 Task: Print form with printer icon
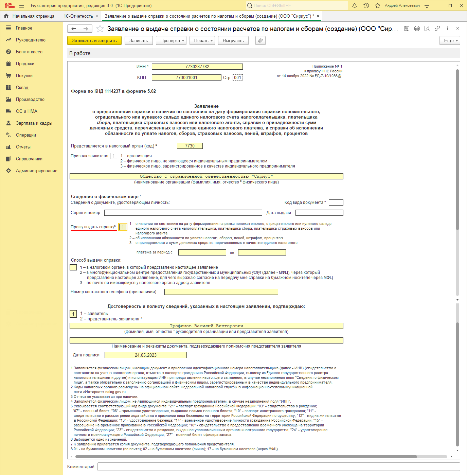coord(417,29)
